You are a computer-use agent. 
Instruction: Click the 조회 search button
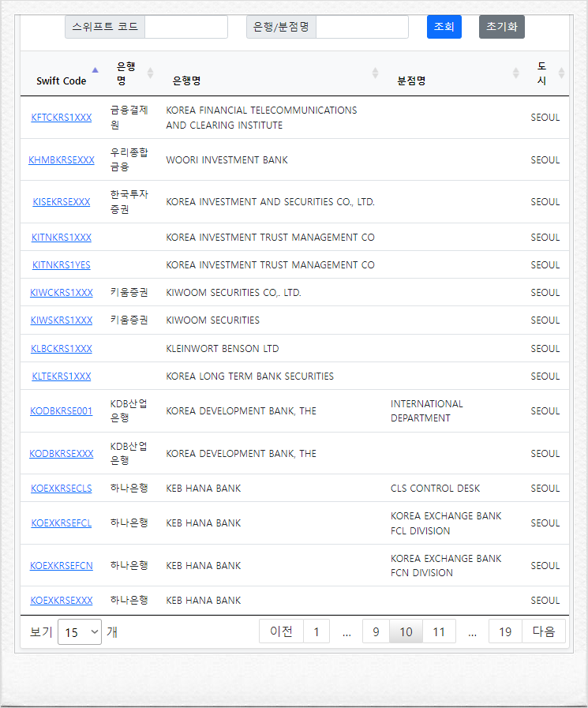click(x=444, y=27)
